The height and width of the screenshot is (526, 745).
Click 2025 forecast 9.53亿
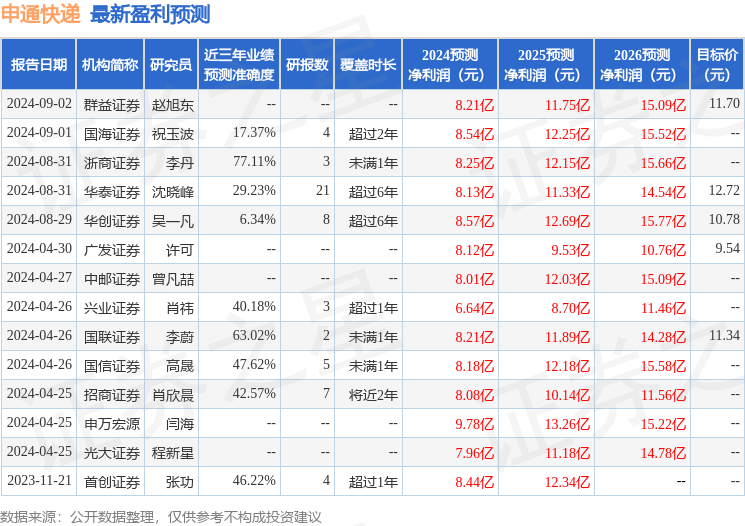(x=570, y=250)
